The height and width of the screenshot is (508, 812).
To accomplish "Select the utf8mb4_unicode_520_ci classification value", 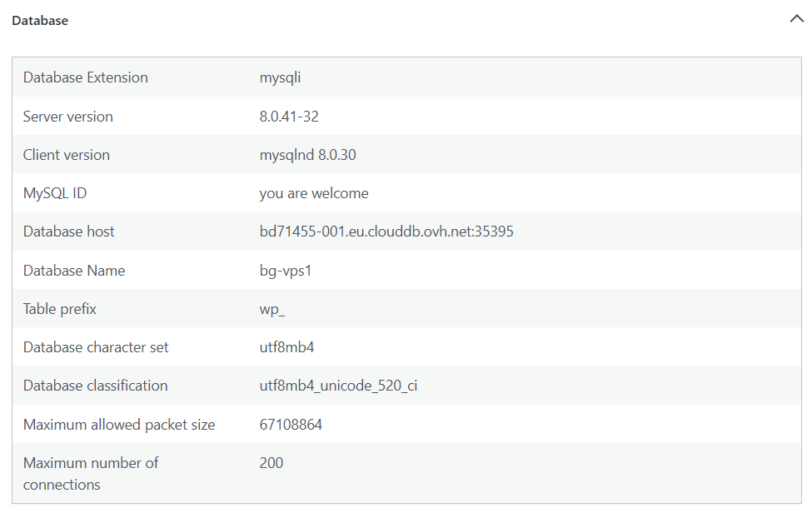I will pos(338,386).
